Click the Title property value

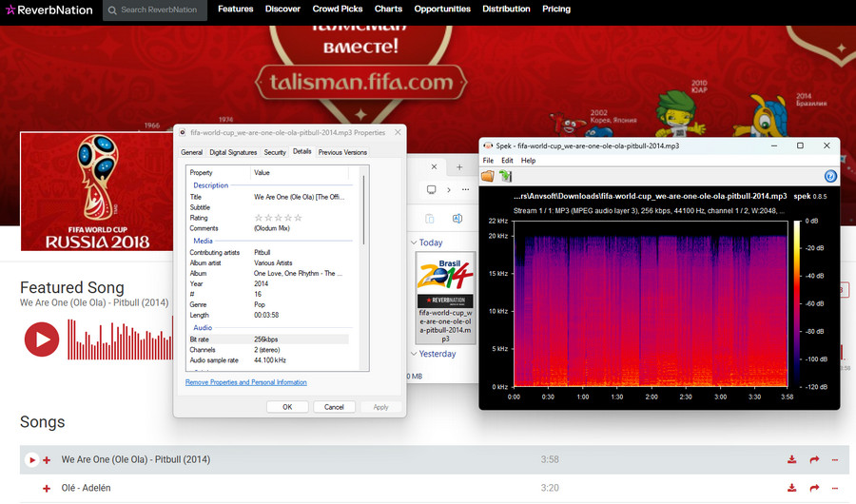click(300, 197)
